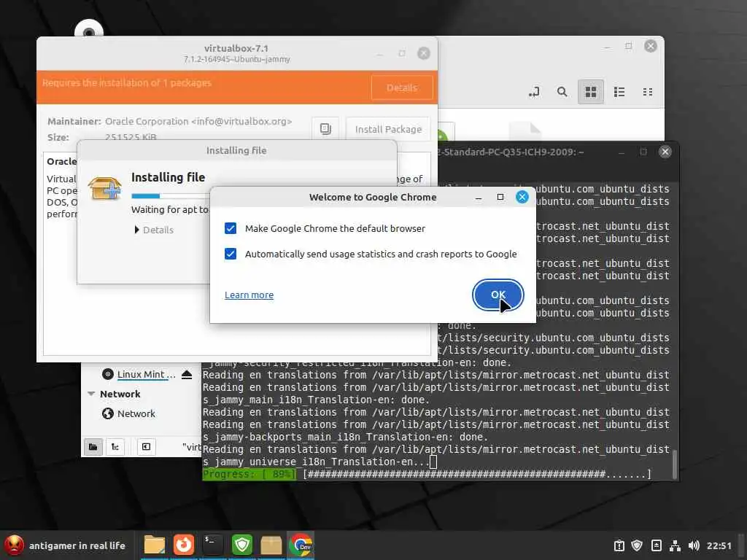The image size is (747, 560).
Task: Switch file manager to list view
Action: (x=619, y=92)
